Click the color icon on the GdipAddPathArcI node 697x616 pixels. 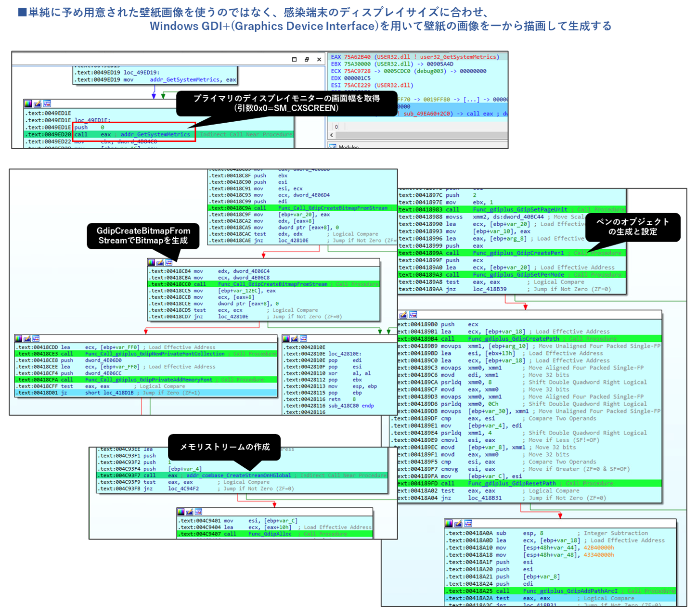[449, 523]
